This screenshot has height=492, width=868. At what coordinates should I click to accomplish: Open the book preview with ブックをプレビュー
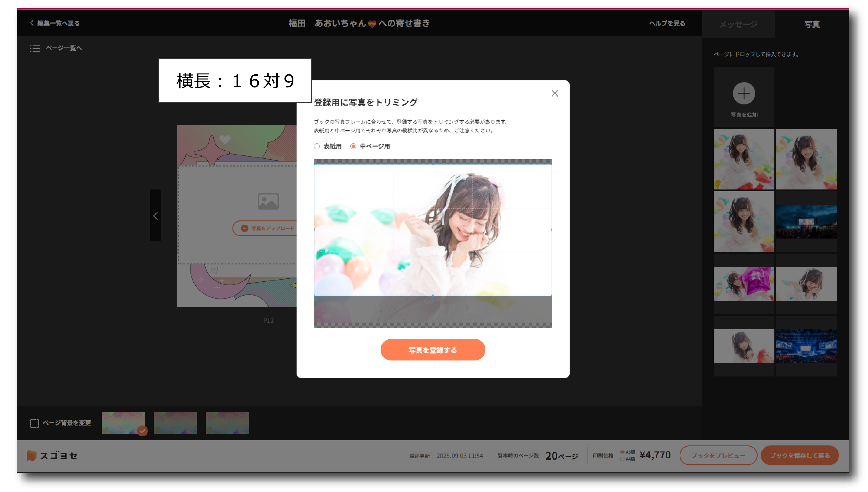tap(718, 455)
